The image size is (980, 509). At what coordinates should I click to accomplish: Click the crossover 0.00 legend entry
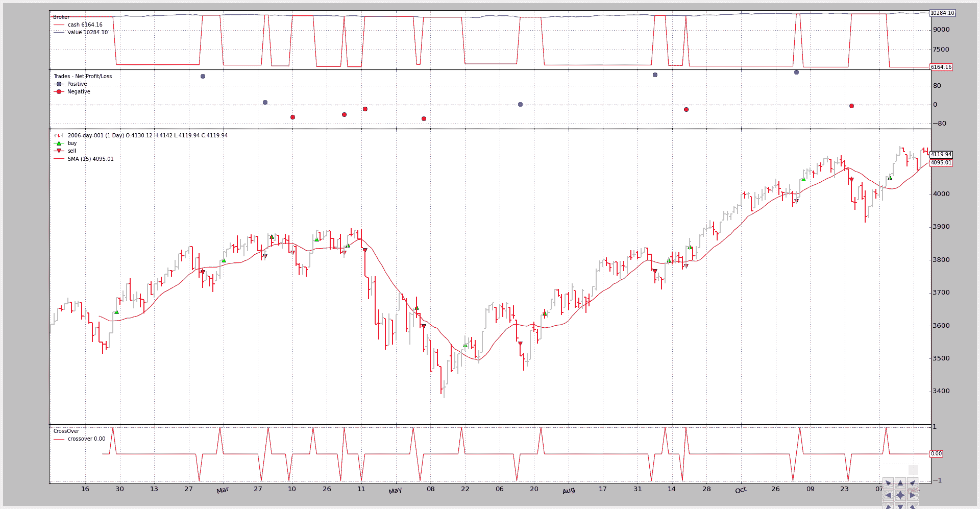86,439
